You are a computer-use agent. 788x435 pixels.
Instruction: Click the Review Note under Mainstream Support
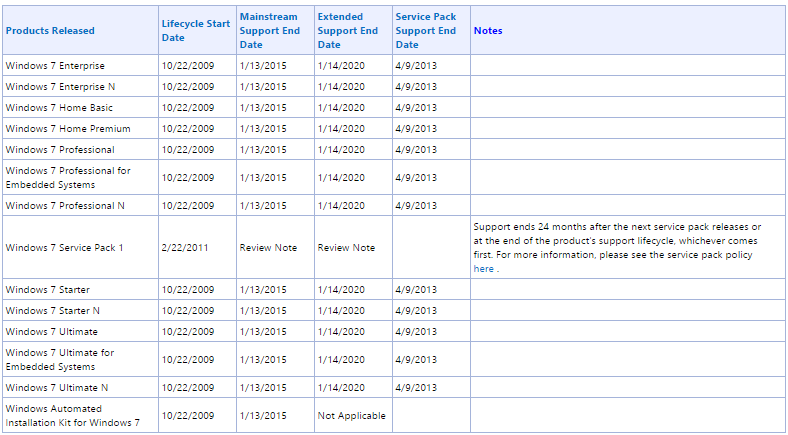tap(268, 247)
